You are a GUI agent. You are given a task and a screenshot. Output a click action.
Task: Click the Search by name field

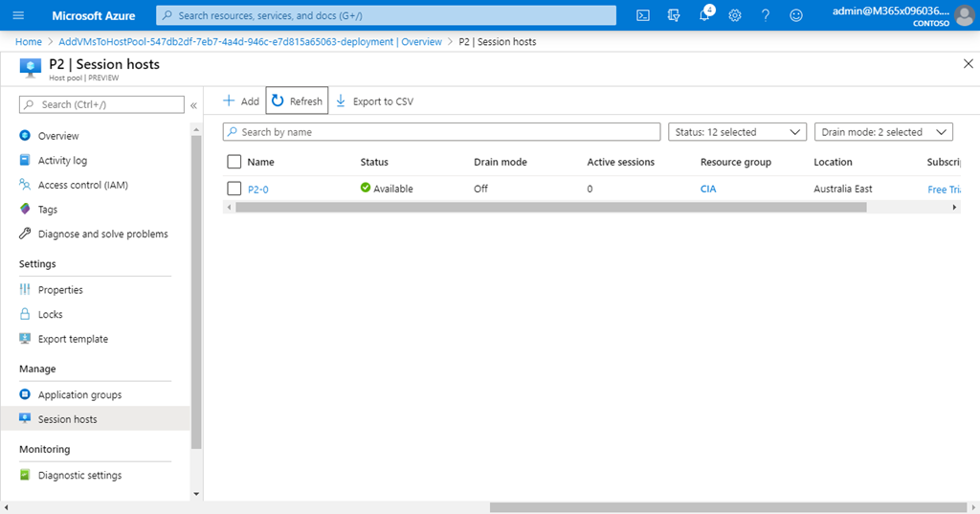(x=441, y=132)
